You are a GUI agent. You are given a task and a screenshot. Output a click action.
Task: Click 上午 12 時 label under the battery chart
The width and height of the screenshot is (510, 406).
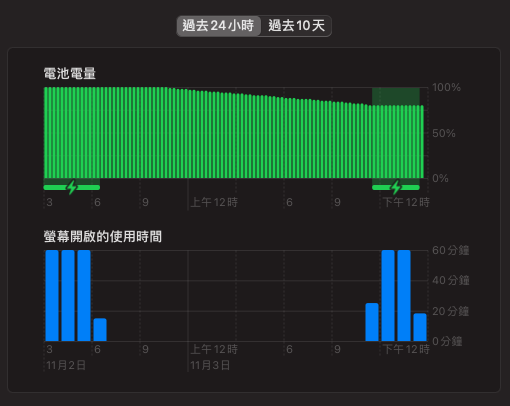pos(214,202)
